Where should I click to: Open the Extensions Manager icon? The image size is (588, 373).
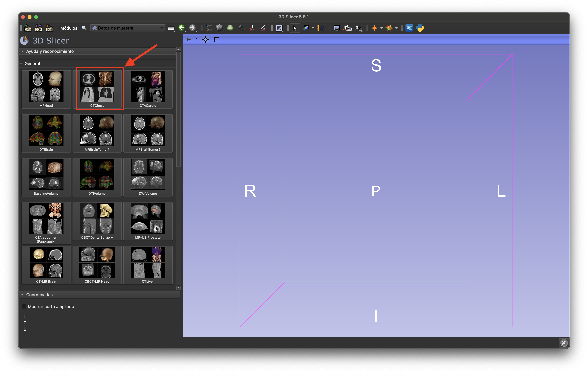click(409, 28)
